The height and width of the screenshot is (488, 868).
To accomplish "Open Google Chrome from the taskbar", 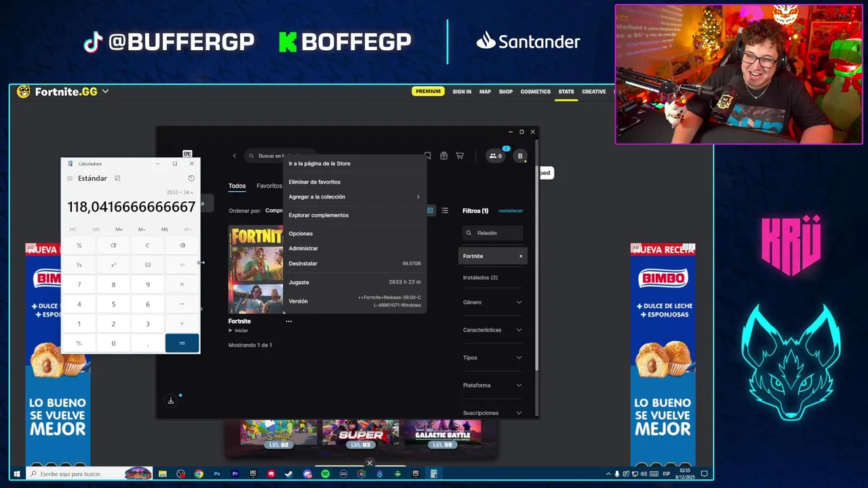I will coord(199,474).
